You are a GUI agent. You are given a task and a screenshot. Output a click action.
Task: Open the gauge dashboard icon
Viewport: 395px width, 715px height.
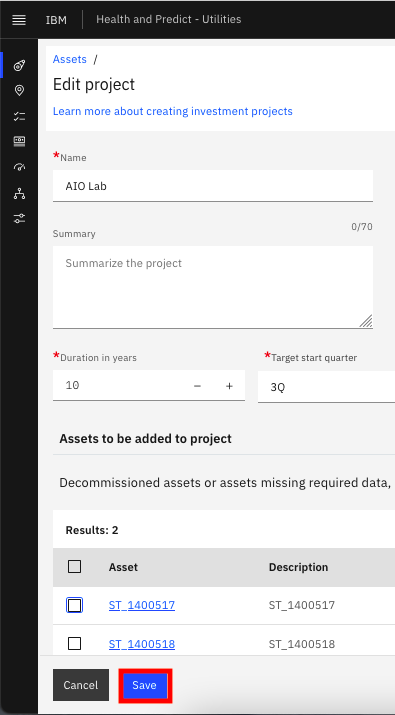click(x=19, y=167)
